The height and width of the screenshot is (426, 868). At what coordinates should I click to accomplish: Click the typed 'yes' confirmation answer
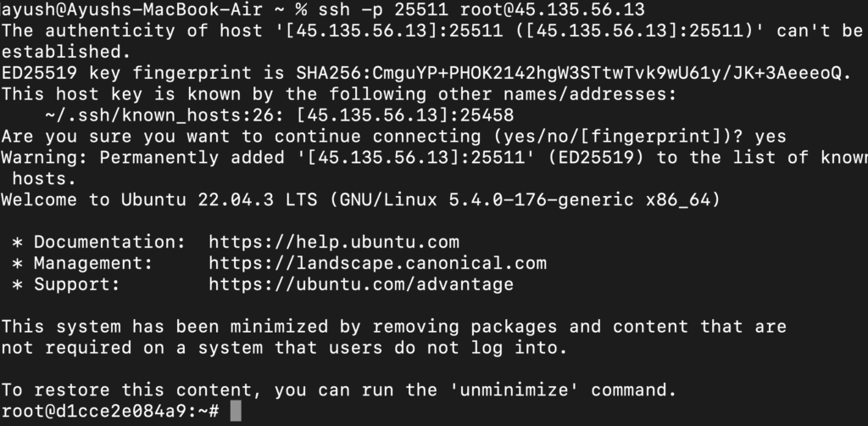(x=771, y=137)
